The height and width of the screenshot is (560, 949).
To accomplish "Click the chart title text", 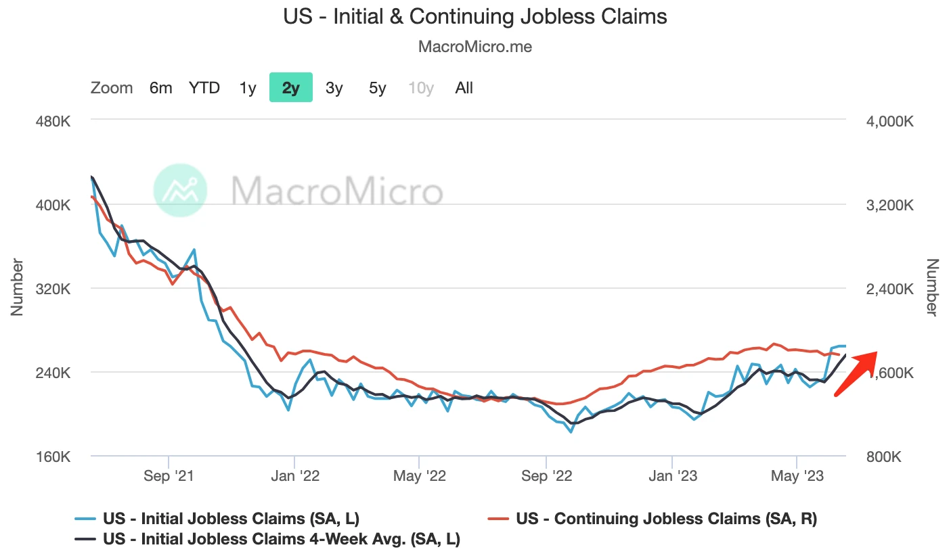I will [475, 17].
